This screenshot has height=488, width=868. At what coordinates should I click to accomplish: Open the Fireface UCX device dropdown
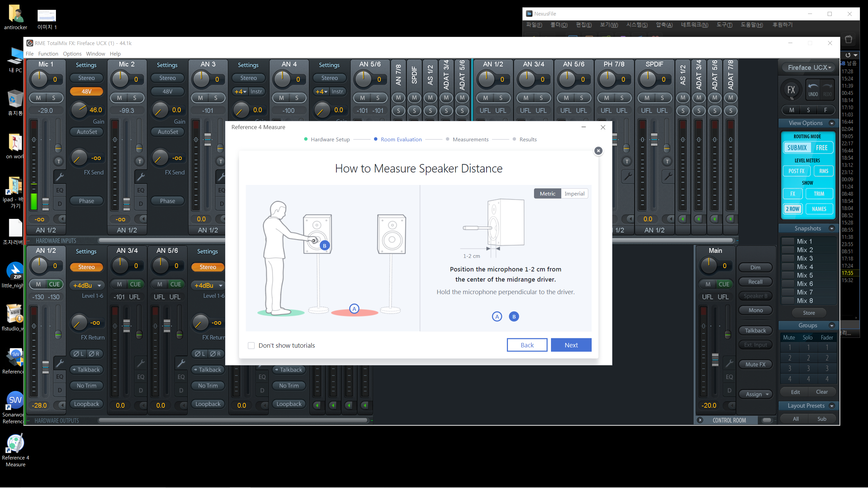point(809,67)
